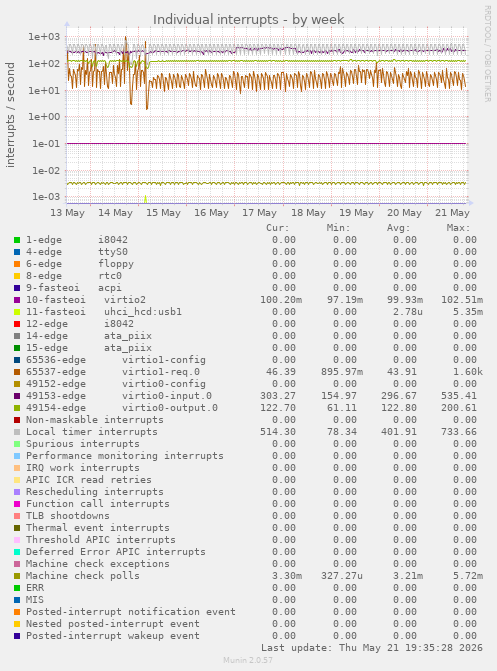This screenshot has width=497, height=671.
Task: Click the 19 May date marker
Action: (x=356, y=213)
